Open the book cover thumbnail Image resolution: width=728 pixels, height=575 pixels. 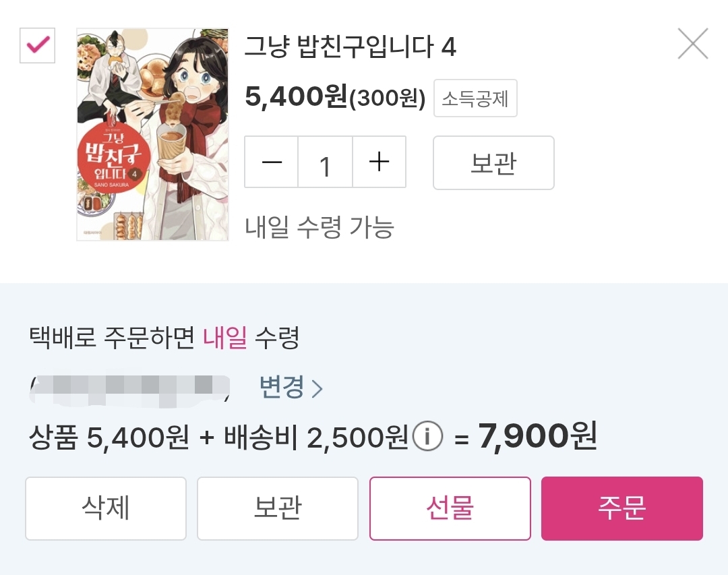(153, 135)
